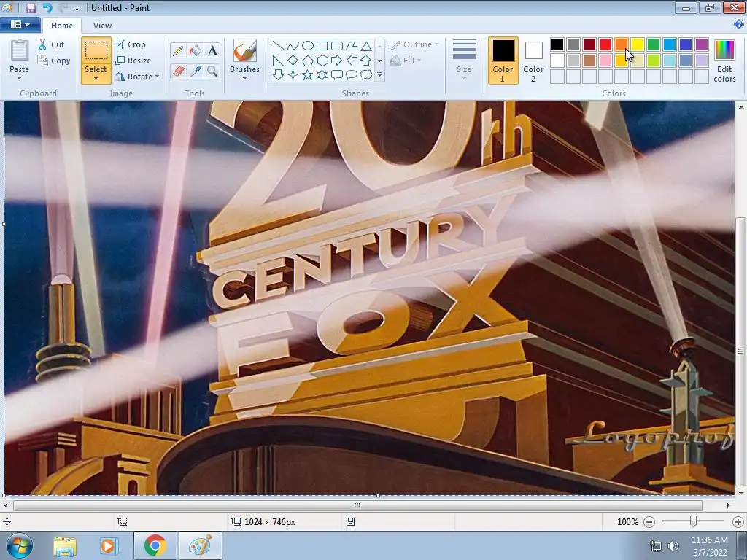This screenshot has width=747, height=560.
Task: Select the Text tool
Action: click(x=212, y=50)
